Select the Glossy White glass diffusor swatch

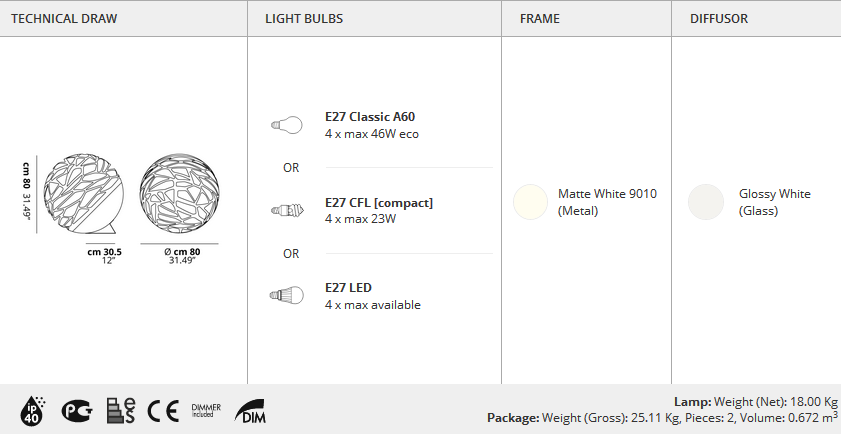[706, 202]
